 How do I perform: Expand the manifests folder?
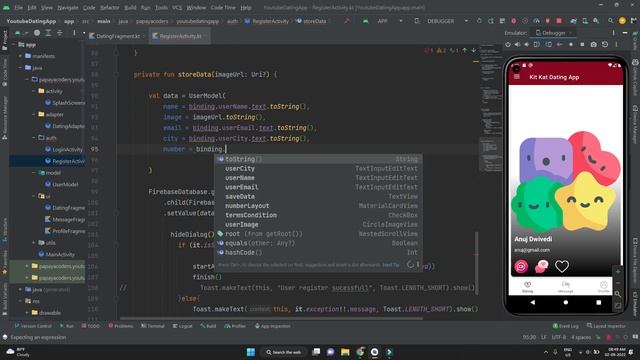point(20,56)
